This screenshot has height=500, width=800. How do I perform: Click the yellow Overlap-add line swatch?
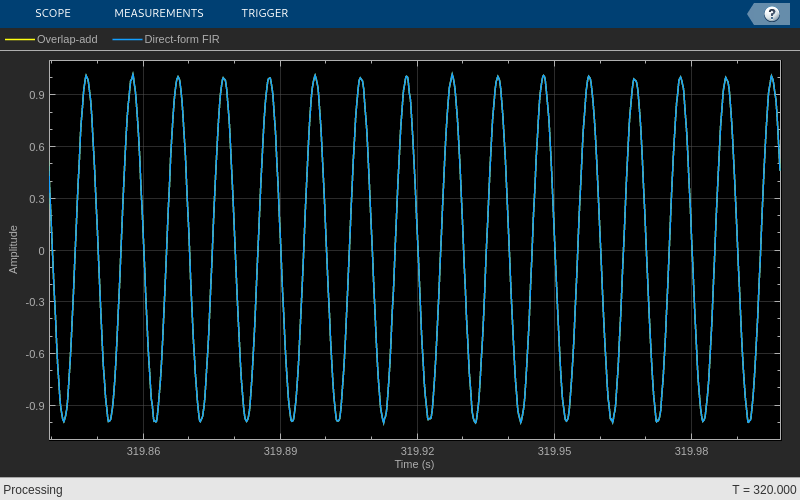pyautogui.click(x=20, y=39)
